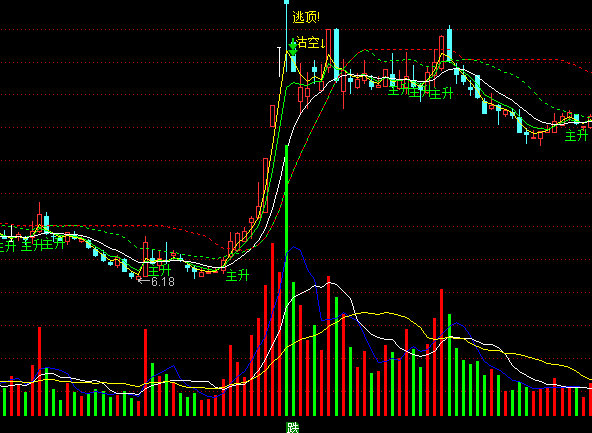Click the 6.18 low price annotation
592x433 pixels.
pos(163,282)
